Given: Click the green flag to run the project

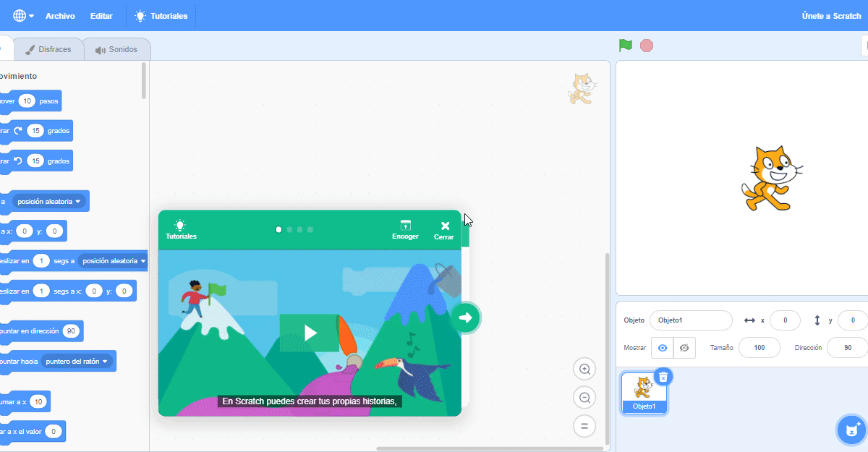Looking at the screenshot, I should (x=624, y=45).
